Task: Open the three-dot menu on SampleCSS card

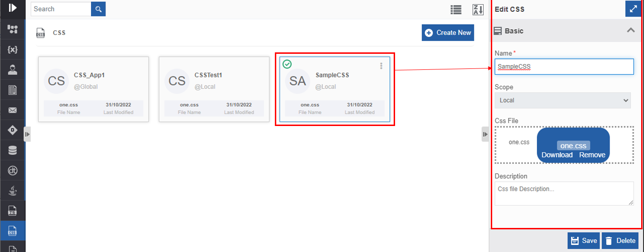Action: [x=381, y=66]
